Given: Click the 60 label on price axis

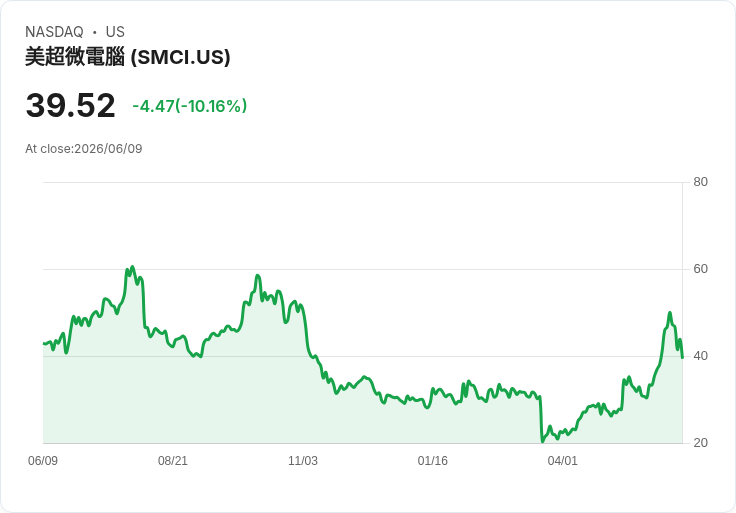Looking at the screenshot, I should point(700,269).
